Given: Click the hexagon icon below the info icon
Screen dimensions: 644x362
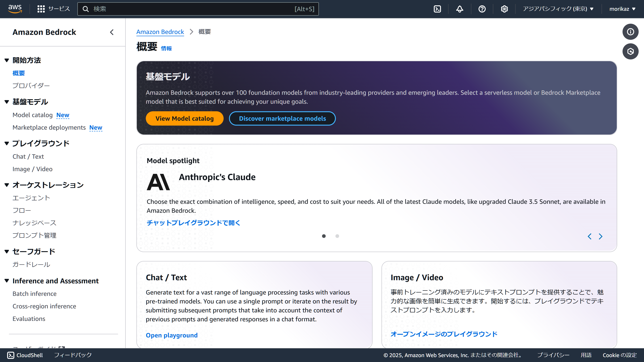Looking at the screenshot, I should (630, 51).
